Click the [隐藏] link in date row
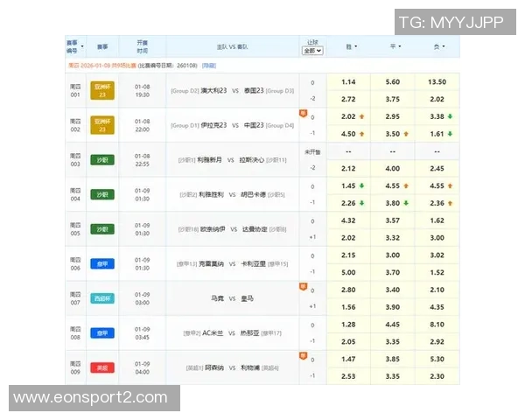 (x=209, y=66)
